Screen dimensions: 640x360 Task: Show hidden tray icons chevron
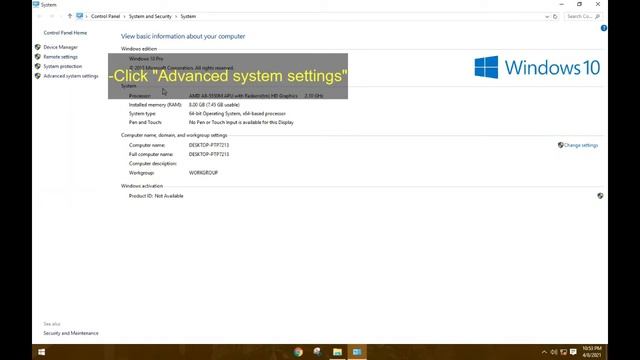pos(544,352)
